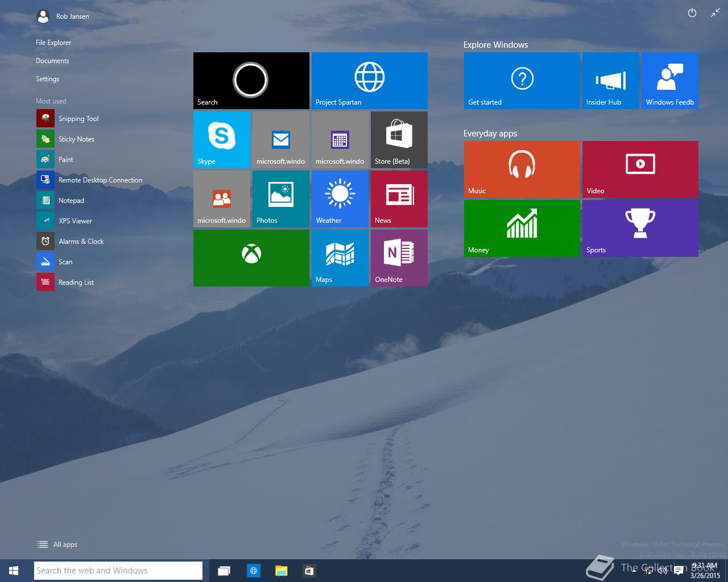Open the People contacts tile
This screenshot has width=728, height=582.
coord(222,199)
